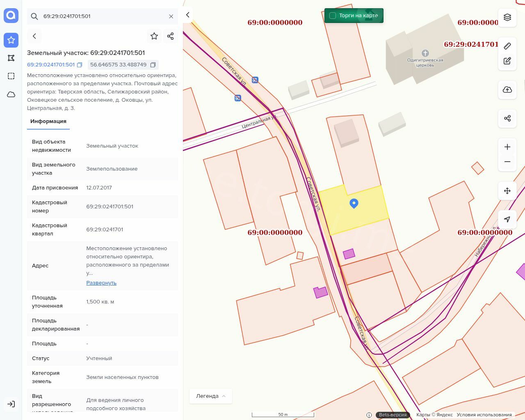Go back with the left arrow button
The image size is (525, 420).
tap(34, 36)
